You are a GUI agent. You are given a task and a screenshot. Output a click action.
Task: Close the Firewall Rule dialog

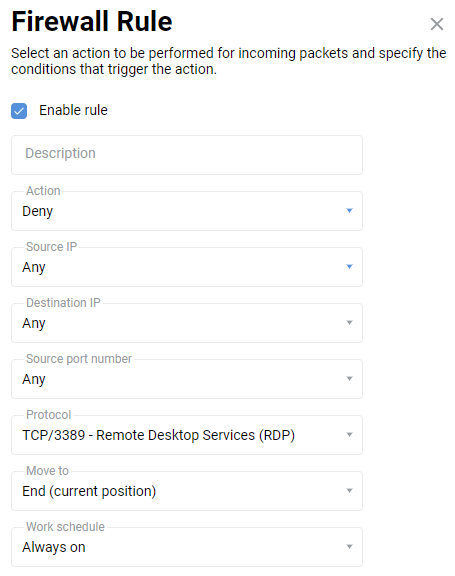tap(437, 24)
